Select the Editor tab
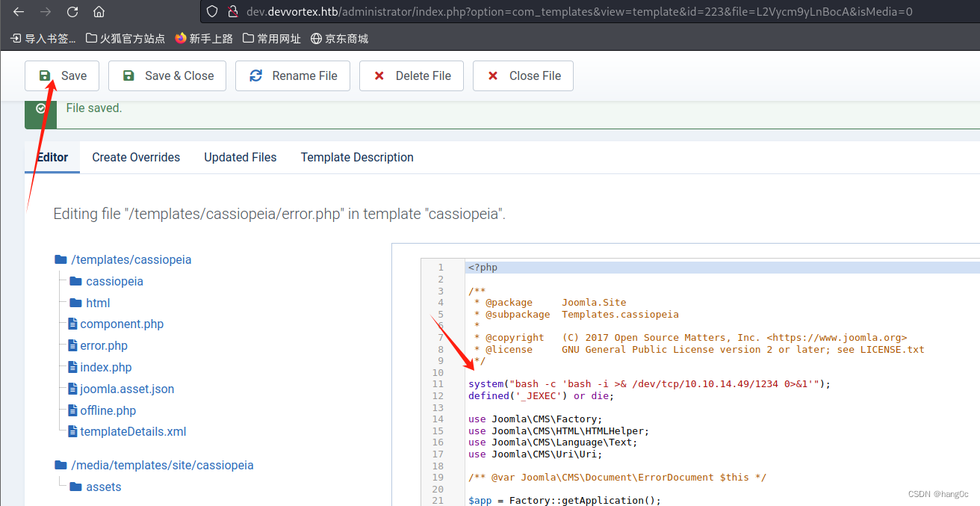This screenshot has width=980, height=506. click(52, 157)
